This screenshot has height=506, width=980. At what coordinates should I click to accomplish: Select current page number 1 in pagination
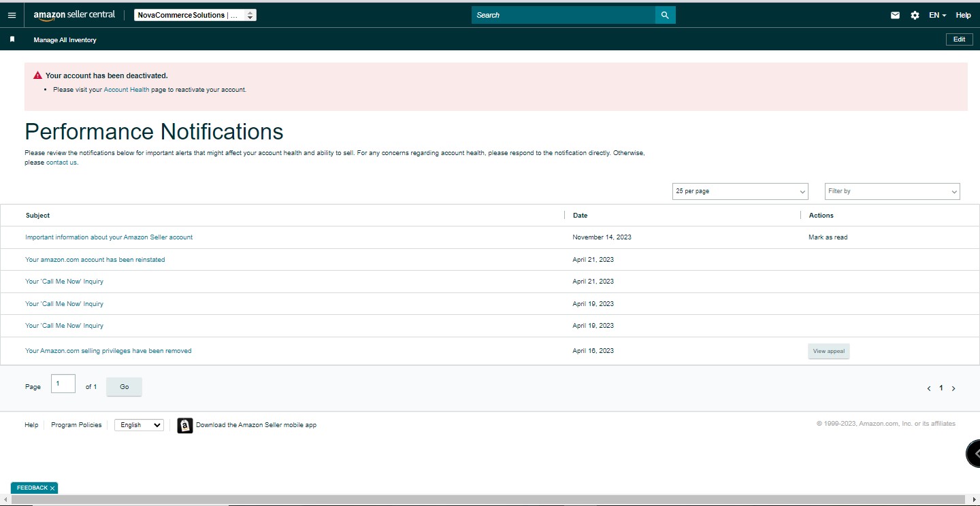941,388
